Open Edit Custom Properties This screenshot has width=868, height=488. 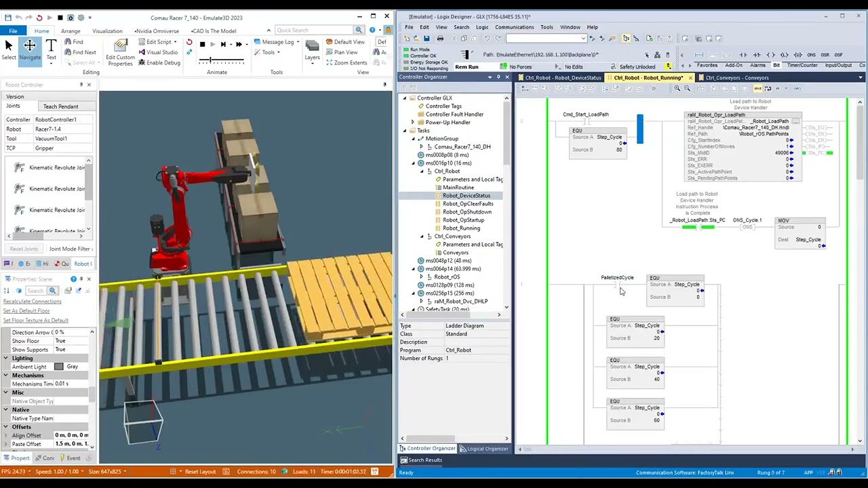tap(120, 52)
